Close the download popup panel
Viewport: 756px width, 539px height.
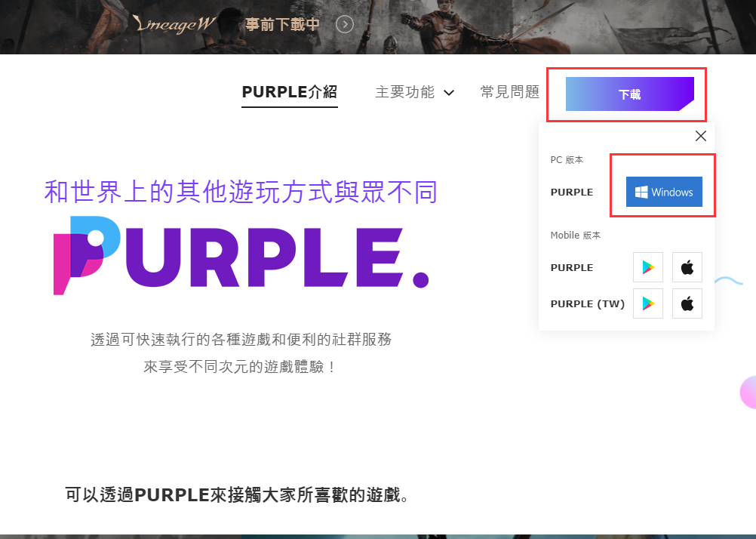701,136
